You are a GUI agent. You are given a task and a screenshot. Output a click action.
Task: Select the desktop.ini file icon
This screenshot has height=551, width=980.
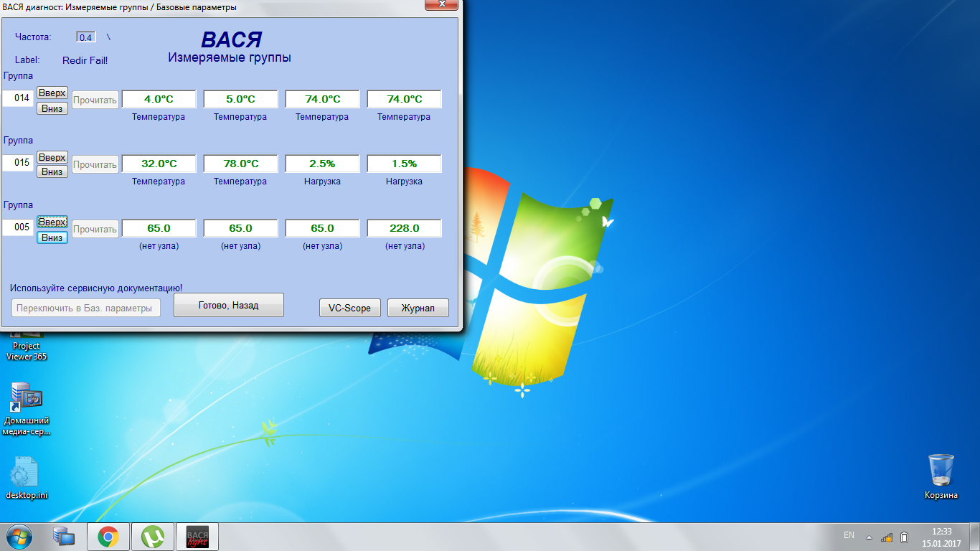click(27, 476)
